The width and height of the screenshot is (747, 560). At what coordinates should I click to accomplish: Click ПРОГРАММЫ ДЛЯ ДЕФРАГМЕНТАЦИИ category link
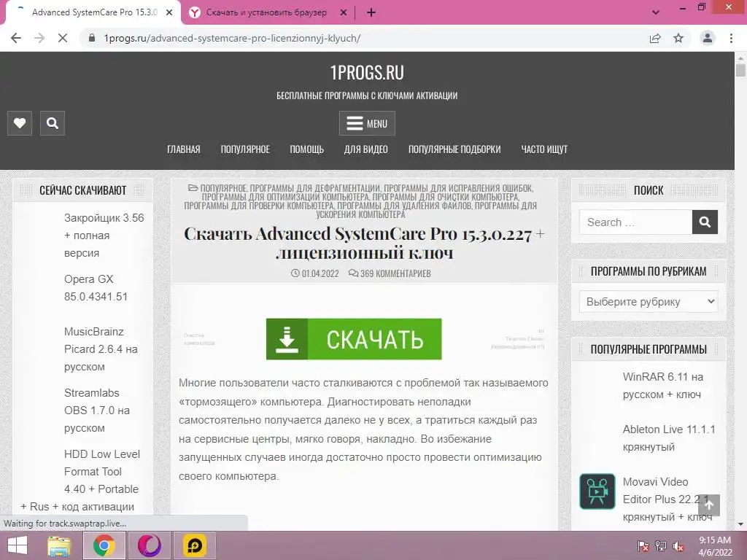coord(315,188)
